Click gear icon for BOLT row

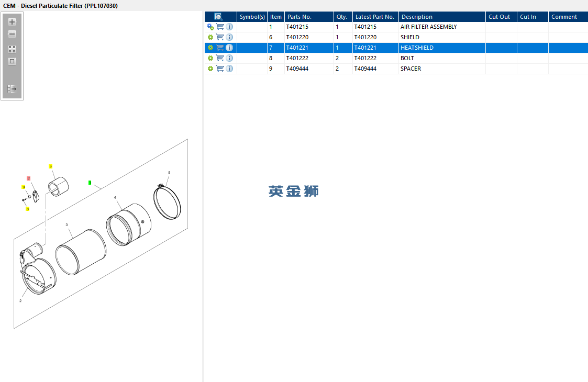click(210, 58)
